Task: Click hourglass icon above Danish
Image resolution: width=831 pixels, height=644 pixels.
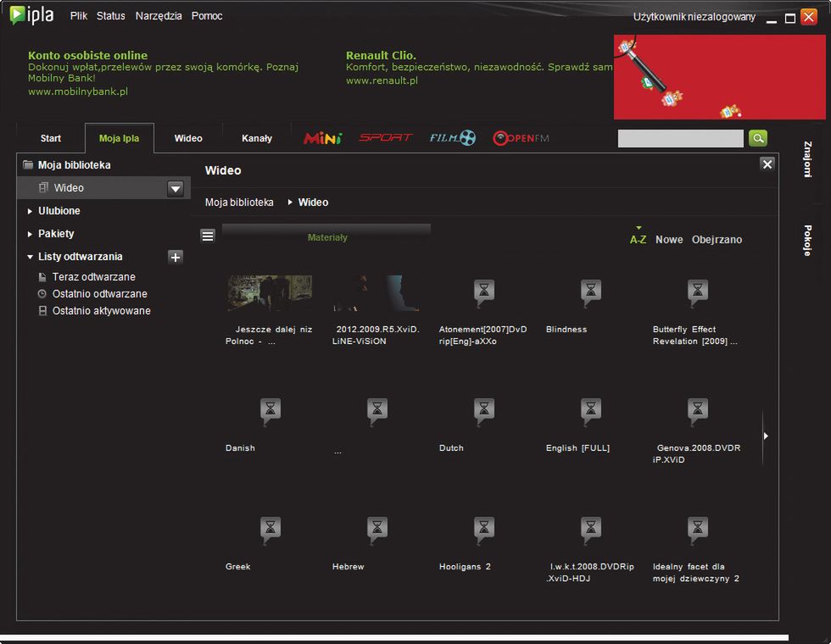Action: (270, 411)
